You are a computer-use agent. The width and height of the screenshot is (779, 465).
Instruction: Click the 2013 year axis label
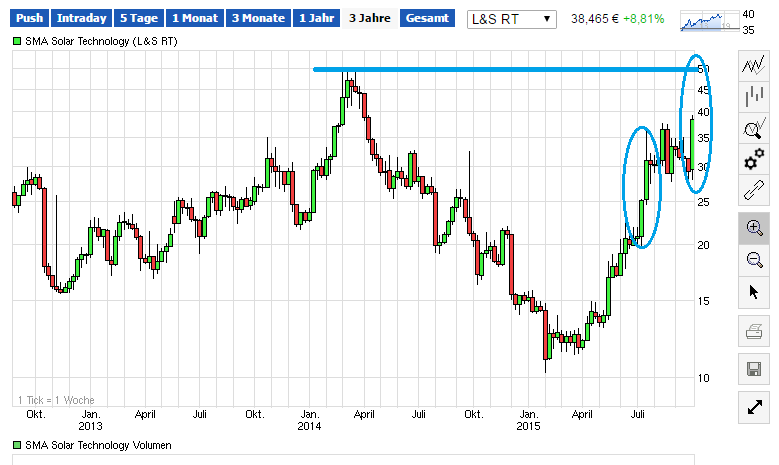[x=90, y=426]
